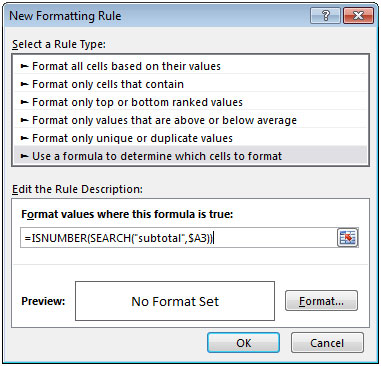Open the Format... options button
The height and width of the screenshot is (366, 381).
[x=321, y=301]
